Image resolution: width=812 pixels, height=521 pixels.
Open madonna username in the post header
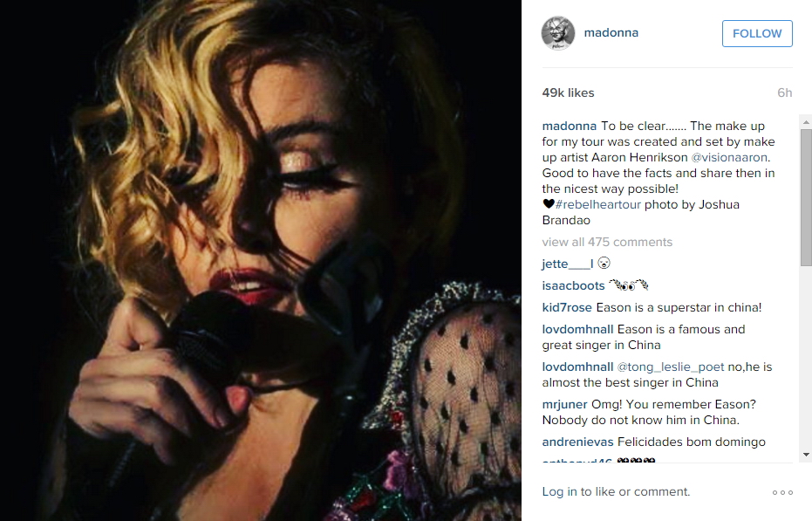(611, 32)
